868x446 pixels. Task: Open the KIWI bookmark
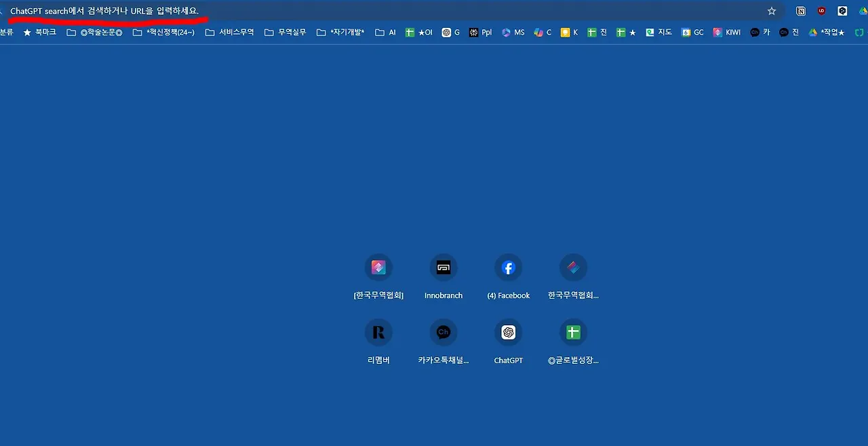pyautogui.click(x=726, y=32)
